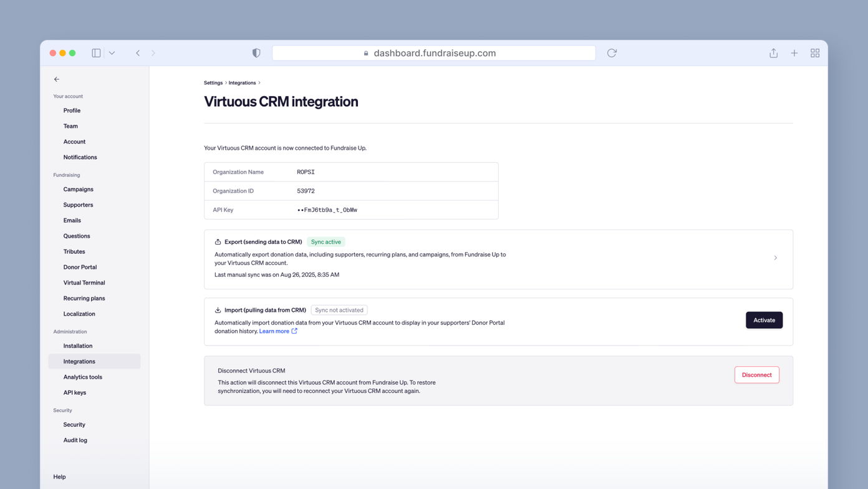Open the Recurring plans section
Viewport: 868px width, 489px height.
[84, 298]
